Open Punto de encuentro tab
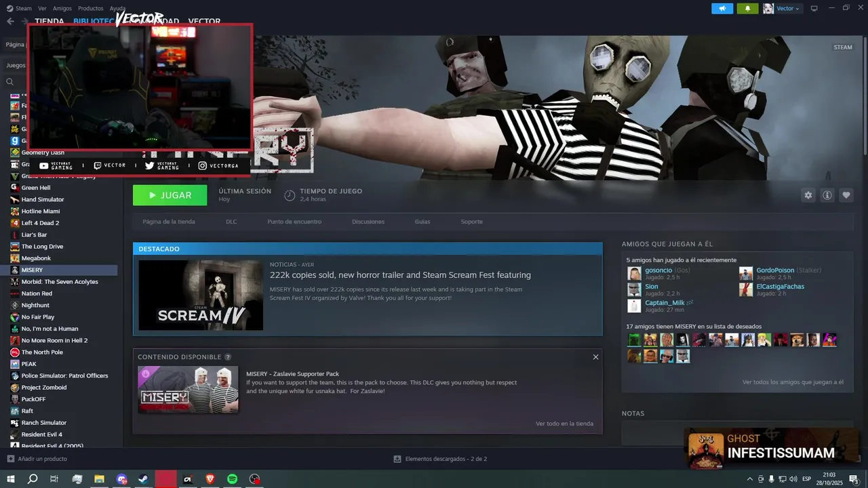The height and width of the screenshot is (488, 868). click(x=294, y=222)
